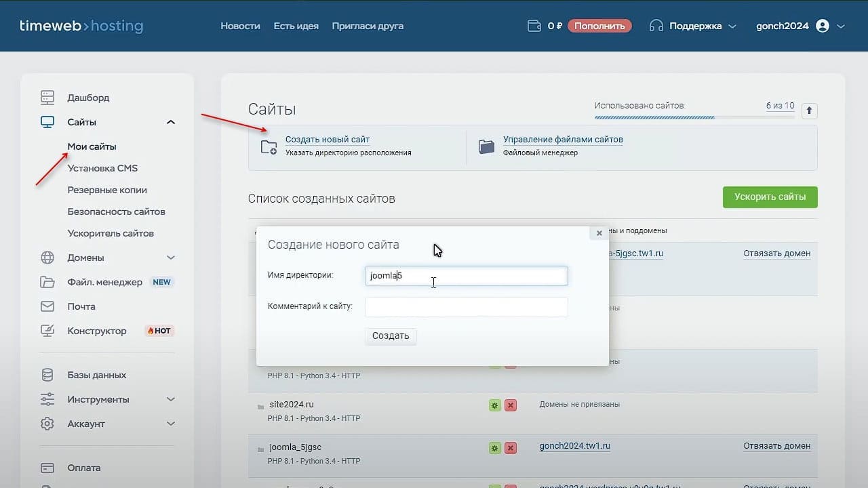
Task: Click the 'Пополнить' top-up button
Action: point(599,26)
